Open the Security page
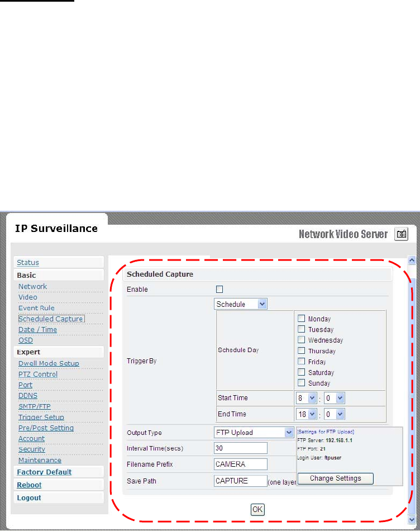Screen dimensions: 420x531 (31, 449)
